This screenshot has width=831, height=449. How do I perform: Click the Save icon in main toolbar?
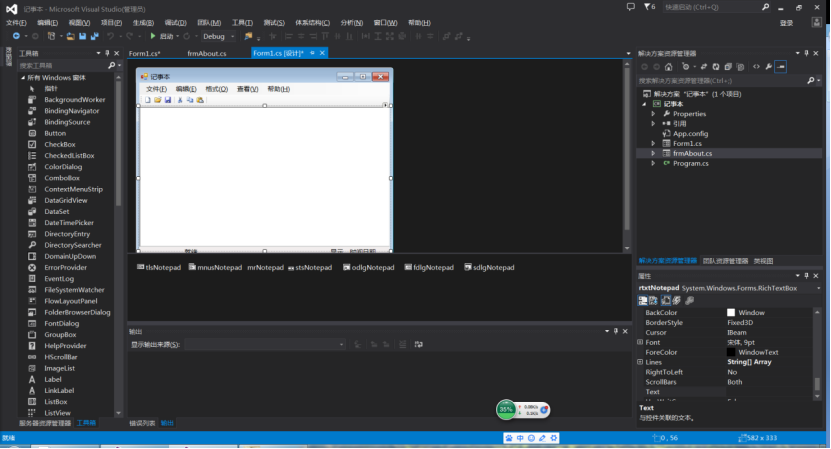[x=83, y=36]
